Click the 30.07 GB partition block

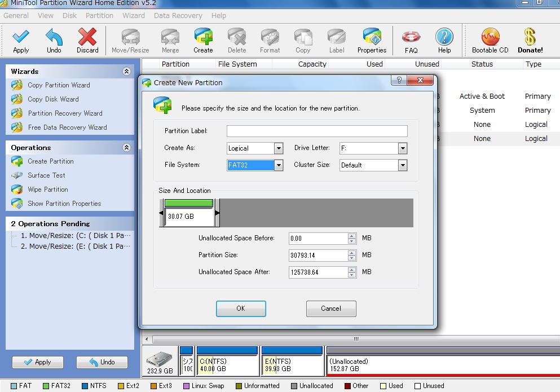point(189,213)
